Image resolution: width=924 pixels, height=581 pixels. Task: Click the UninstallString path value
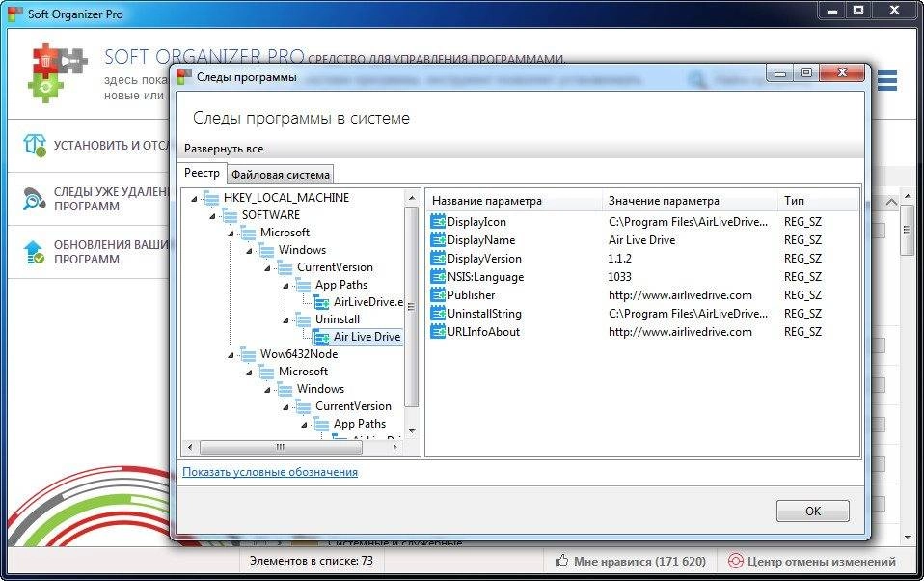pos(688,314)
